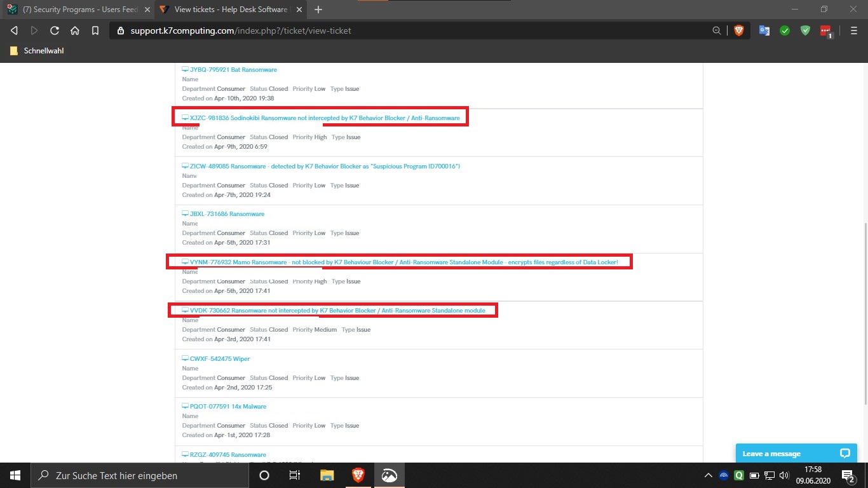Select the View tickets Help Desk tab
Viewport: 868px width, 488px height.
(231, 10)
